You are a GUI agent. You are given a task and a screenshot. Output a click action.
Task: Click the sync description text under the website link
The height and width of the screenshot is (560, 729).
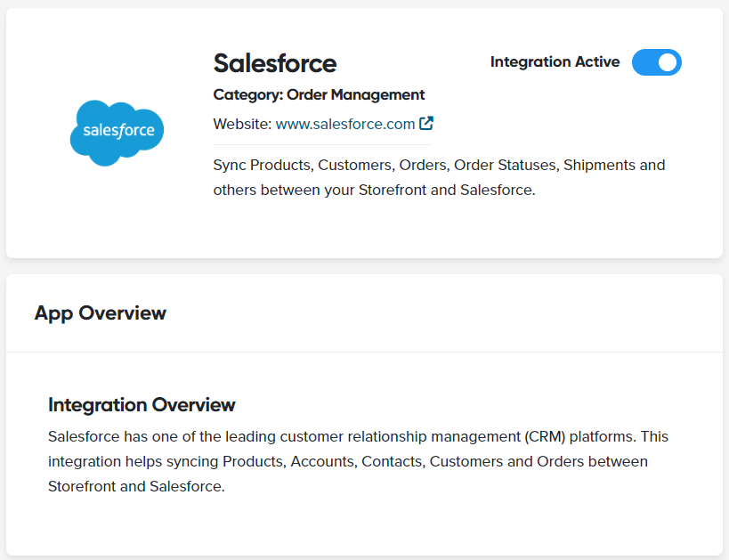pos(438,177)
